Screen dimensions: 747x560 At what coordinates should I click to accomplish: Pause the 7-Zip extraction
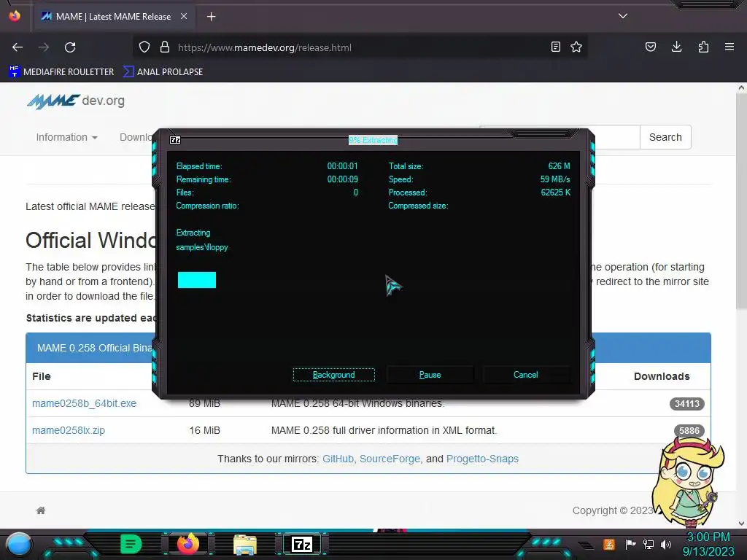coord(430,375)
